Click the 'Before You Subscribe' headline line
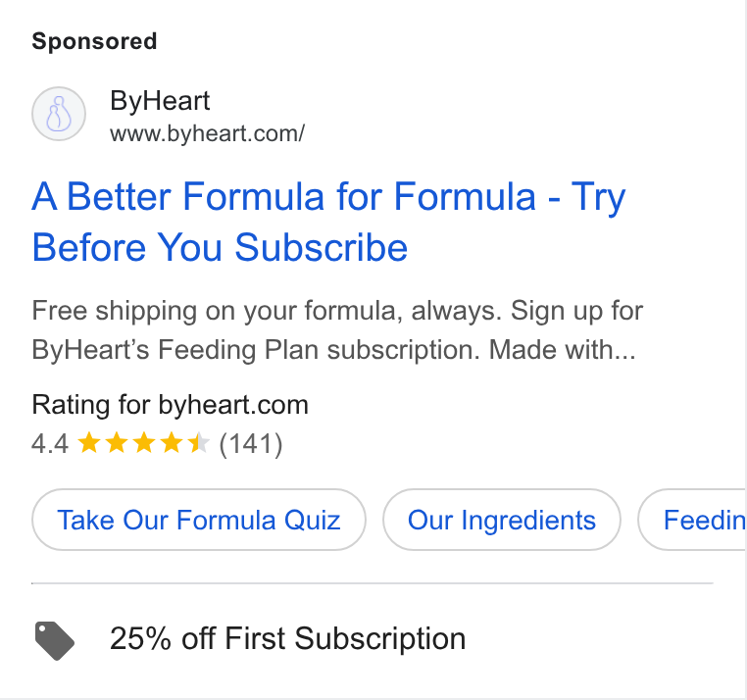 click(220, 247)
